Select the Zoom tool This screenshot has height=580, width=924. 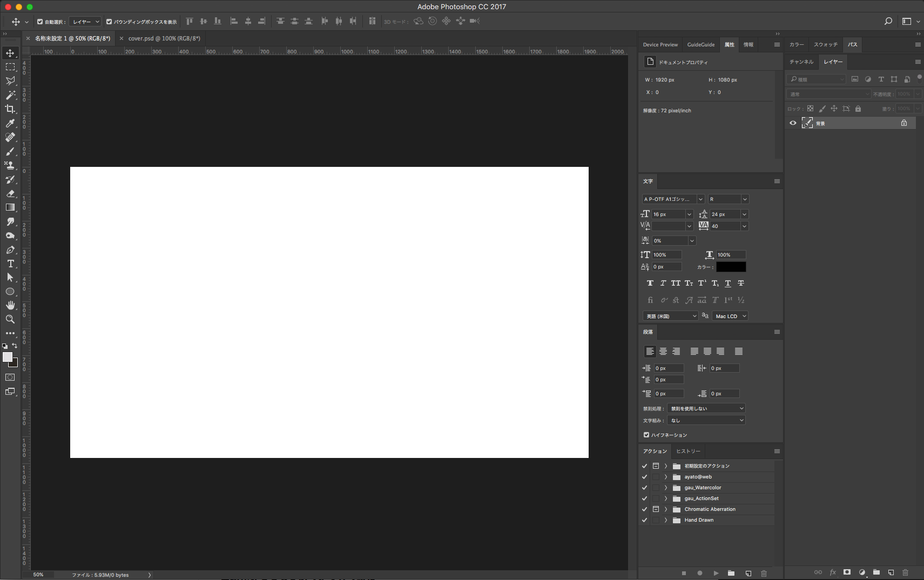[10, 320]
